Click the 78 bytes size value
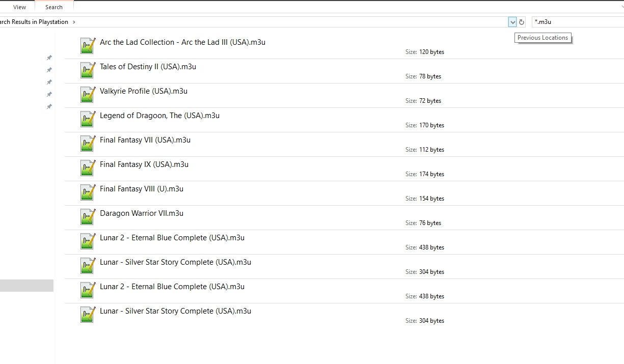Screen dimensions: 624x364 tap(430, 76)
